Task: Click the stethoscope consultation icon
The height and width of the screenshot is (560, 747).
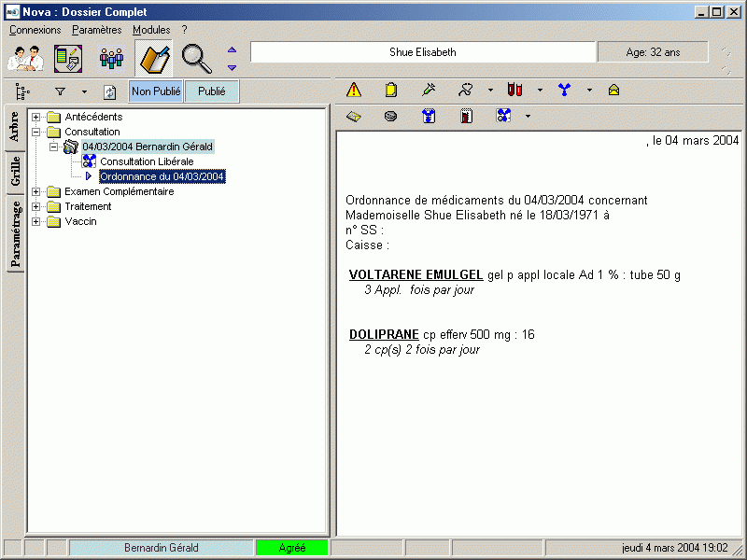Action: pyautogui.click(x=465, y=90)
